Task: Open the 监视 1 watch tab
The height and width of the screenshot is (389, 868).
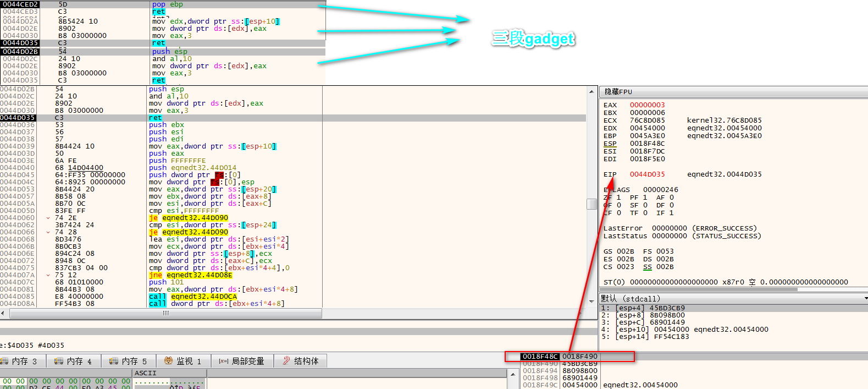Action: click(183, 361)
